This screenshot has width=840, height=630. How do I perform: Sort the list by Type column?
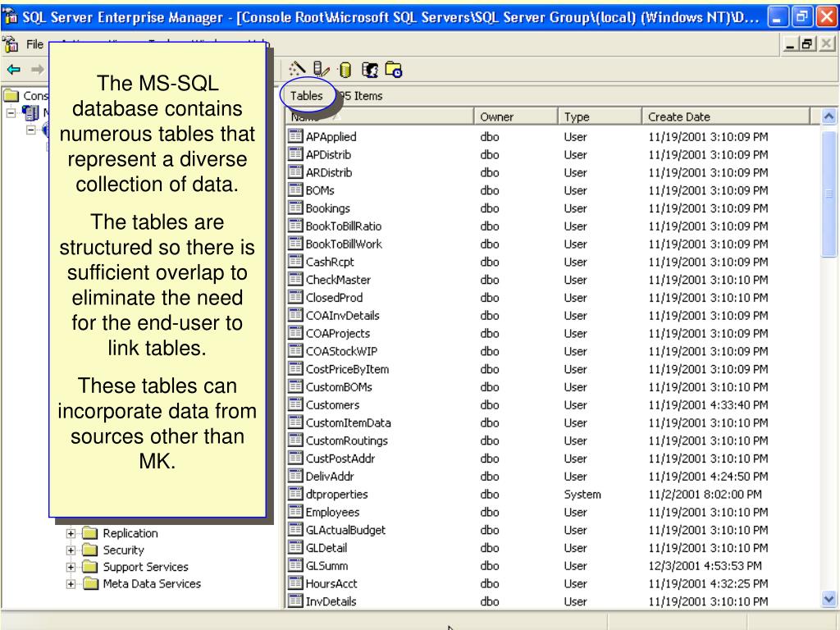(x=600, y=116)
